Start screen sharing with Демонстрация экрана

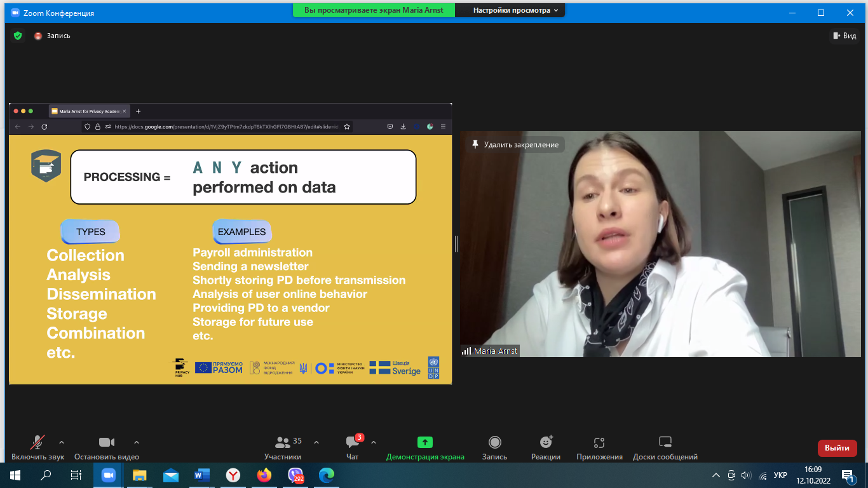[425, 442]
